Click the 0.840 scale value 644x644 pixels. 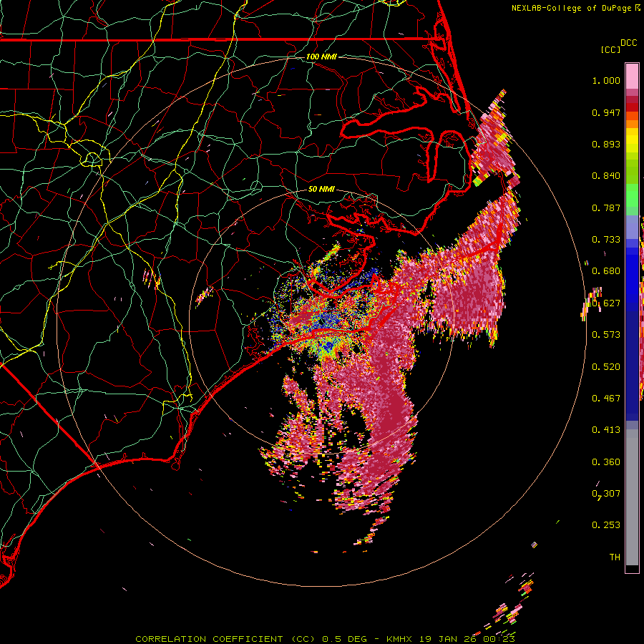[606, 176]
